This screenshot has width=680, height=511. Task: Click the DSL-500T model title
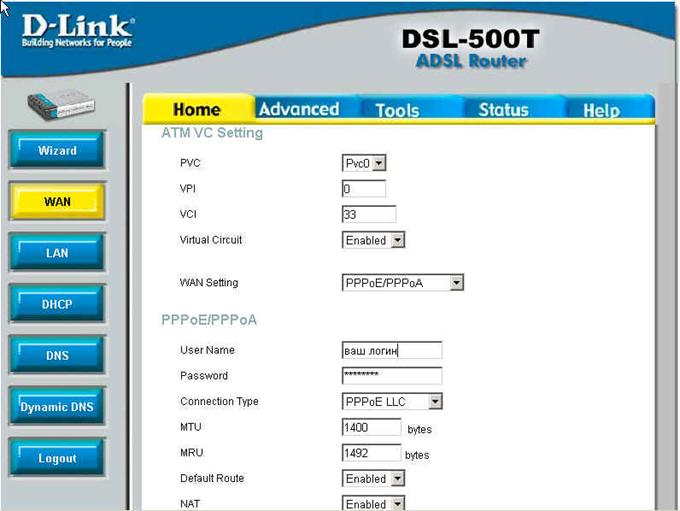tap(471, 39)
